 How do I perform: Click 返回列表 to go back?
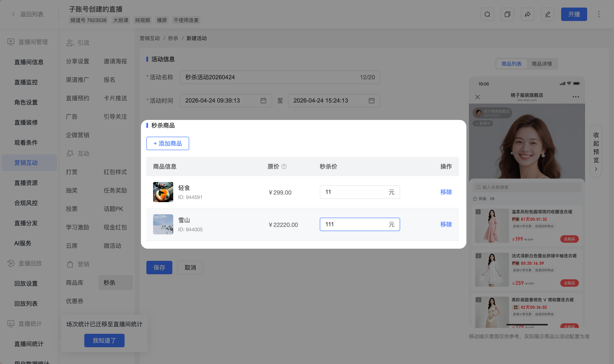coord(32,14)
